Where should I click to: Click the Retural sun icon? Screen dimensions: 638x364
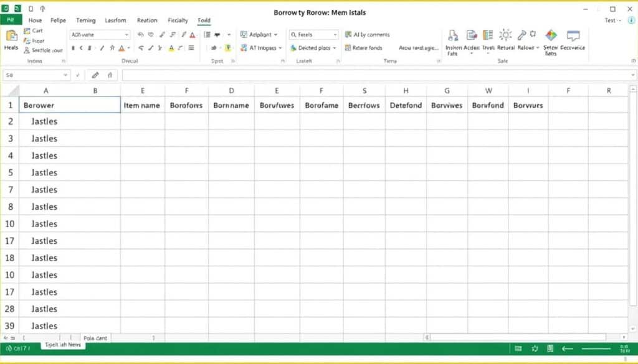click(505, 35)
